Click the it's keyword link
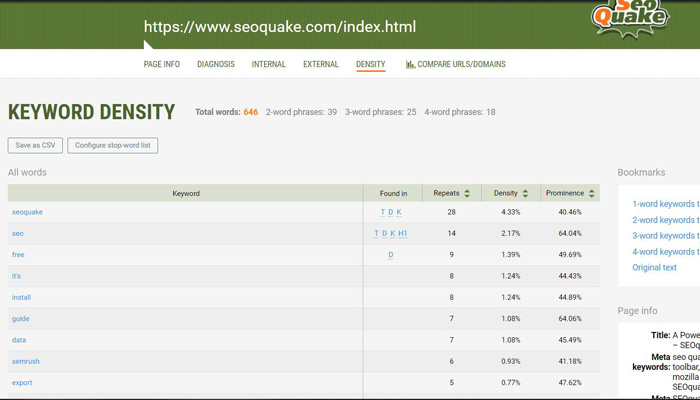700x400 pixels. (x=16, y=276)
